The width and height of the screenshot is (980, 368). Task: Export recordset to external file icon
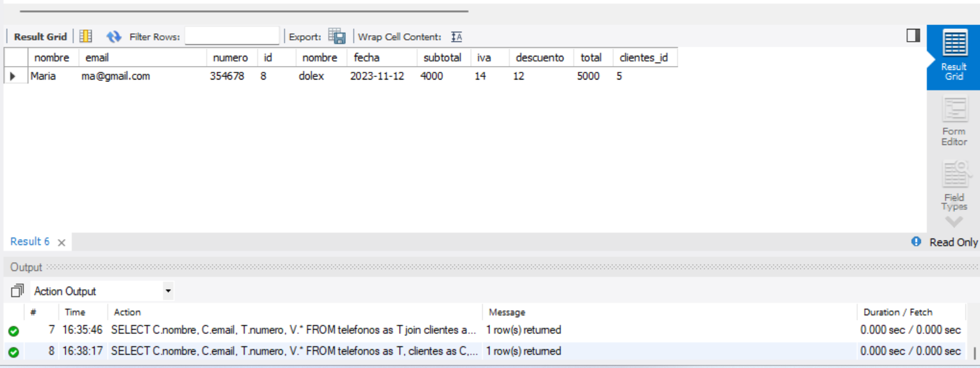point(337,37)
